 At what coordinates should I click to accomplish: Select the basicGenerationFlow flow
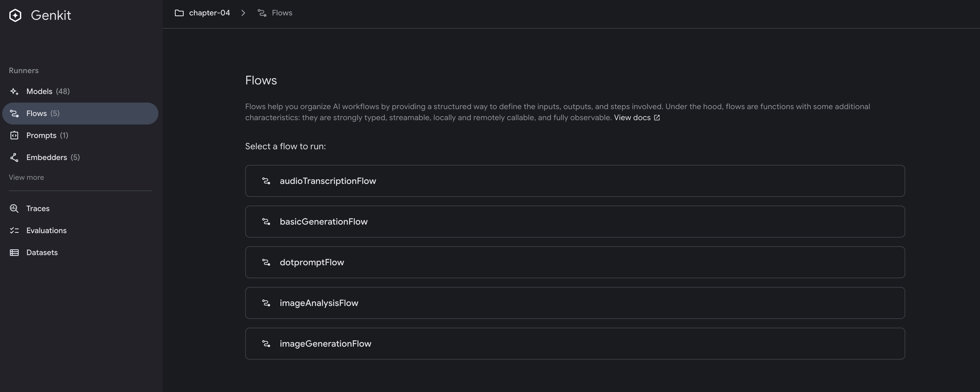pyautogui.click(x=575, y=222)
